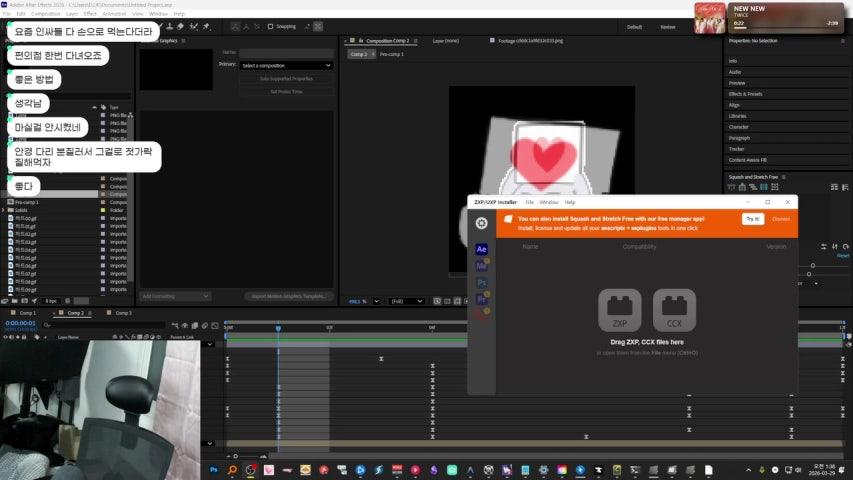
Task: Expand the Pre-comp 1 item in Project panel
Action: pyautogui.click(x=11, y=202)
